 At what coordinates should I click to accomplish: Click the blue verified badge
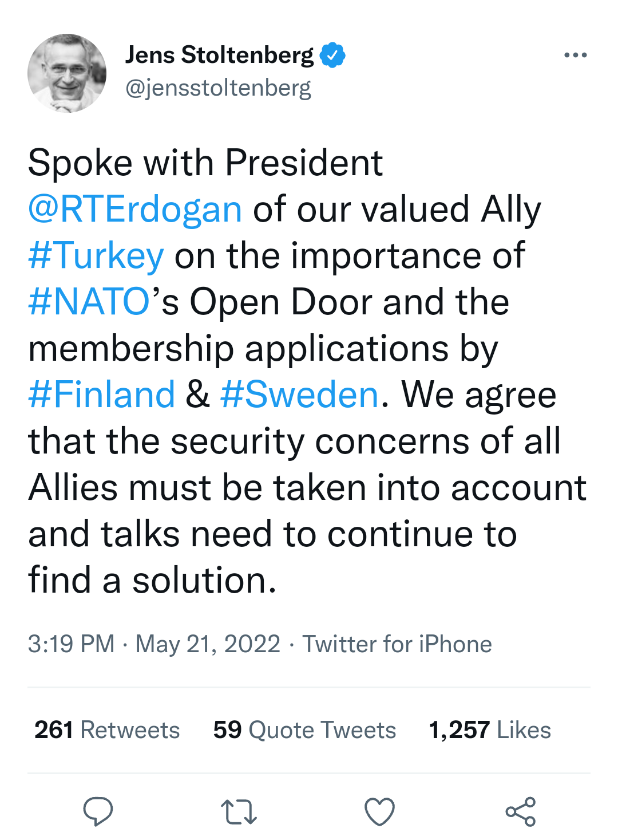tap(332, 55)
